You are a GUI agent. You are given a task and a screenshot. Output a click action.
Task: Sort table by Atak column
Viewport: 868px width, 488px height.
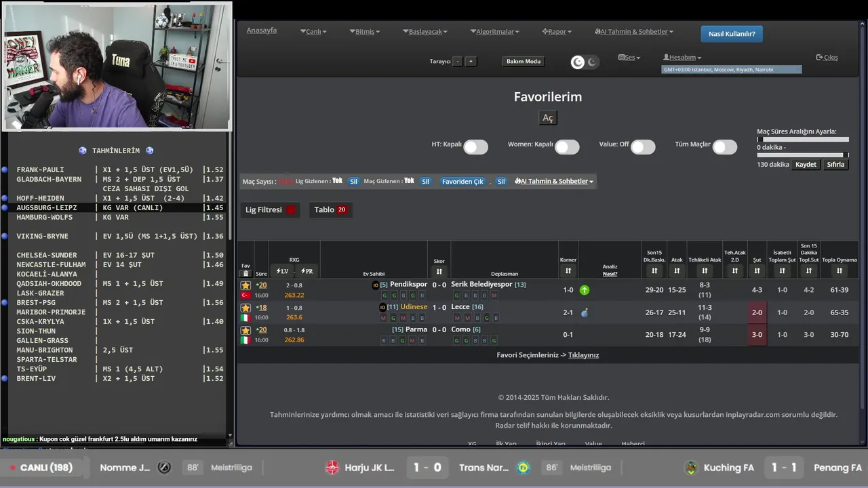tap(677, 271)
